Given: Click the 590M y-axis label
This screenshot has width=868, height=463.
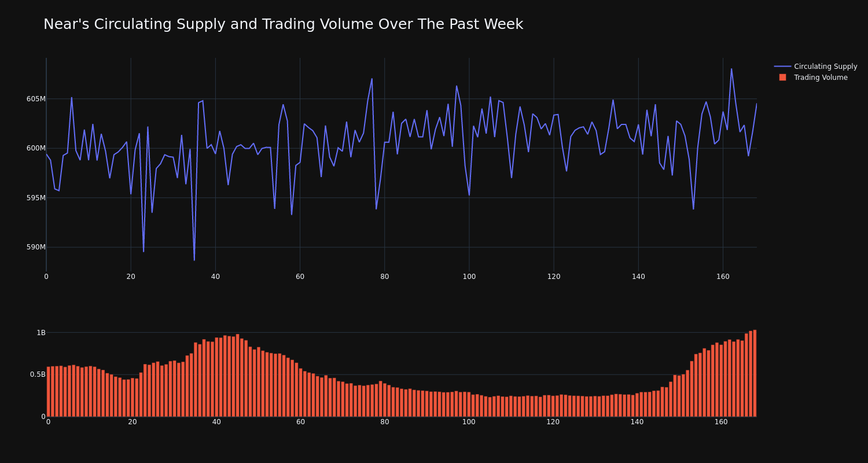Looking at the screenshot, I should coord(36,247).
